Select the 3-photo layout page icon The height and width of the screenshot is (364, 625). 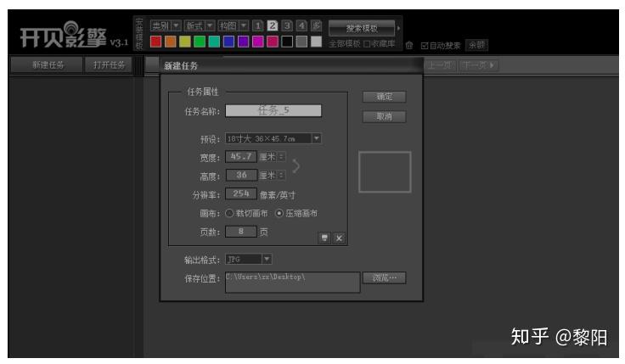287,26
